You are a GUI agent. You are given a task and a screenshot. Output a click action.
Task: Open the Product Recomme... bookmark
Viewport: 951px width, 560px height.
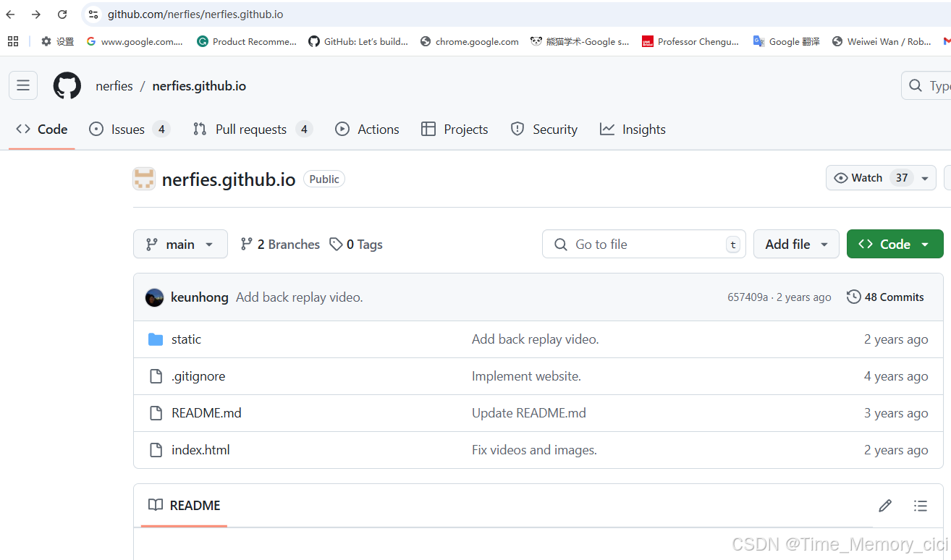pyautogui.click(x=247, y=41)
